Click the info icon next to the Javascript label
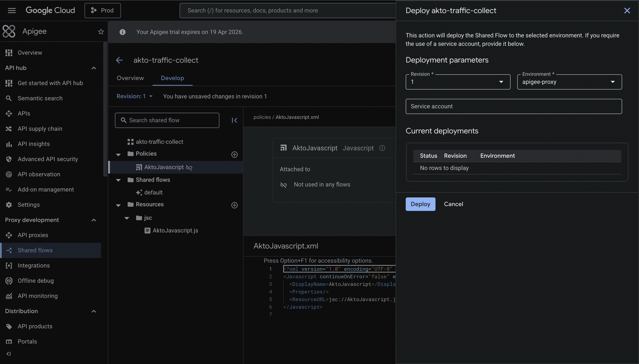The width and height of the screenshot is (639, 364). click(x=382, y=148)
